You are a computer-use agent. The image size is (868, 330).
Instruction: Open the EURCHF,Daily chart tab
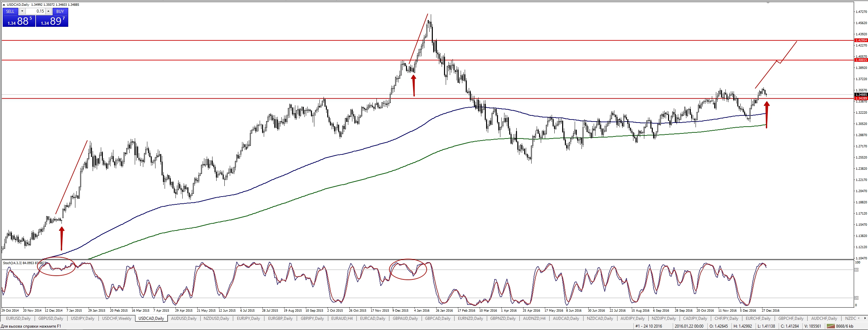758,318
